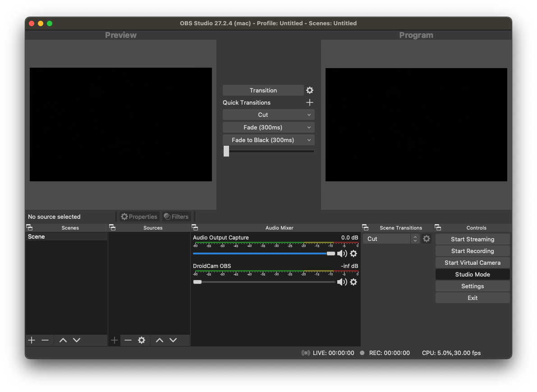Pop out the Audio Mixer dock icon
The image size is (537, 392).
click(x=195, y=227)
